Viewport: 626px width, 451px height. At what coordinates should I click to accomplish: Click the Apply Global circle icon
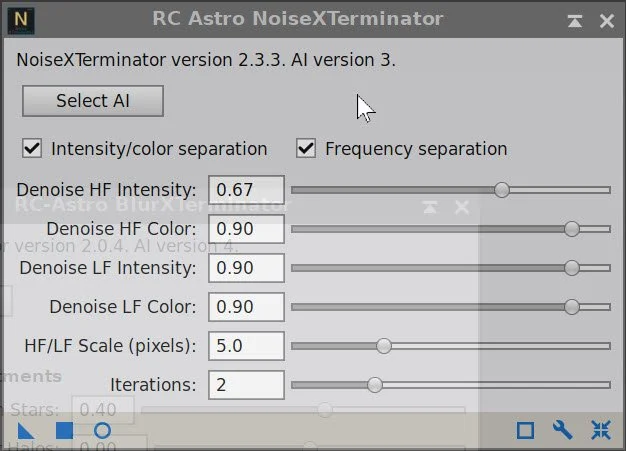(102, 431)
